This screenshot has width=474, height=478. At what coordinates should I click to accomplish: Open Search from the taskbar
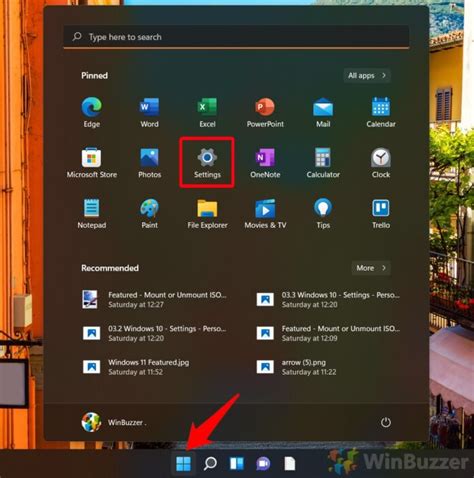(210, 464)
